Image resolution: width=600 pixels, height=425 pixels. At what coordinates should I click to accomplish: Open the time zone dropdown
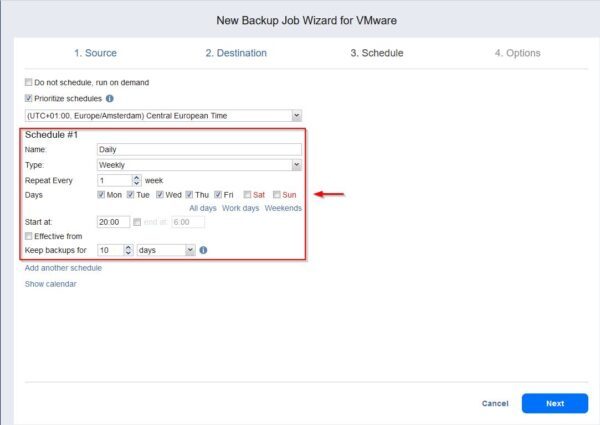[x=297, y=116]
